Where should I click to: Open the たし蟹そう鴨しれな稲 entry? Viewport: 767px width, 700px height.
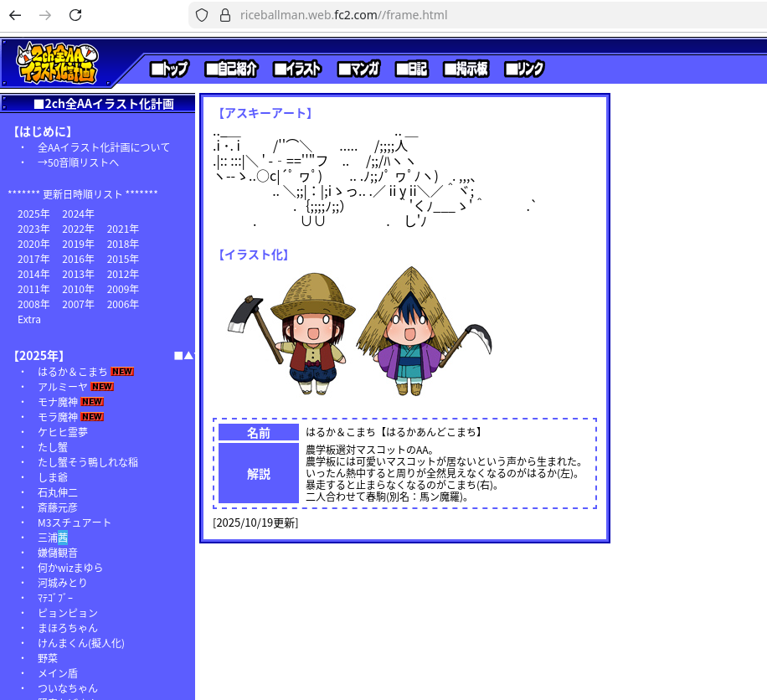[88, 462]
